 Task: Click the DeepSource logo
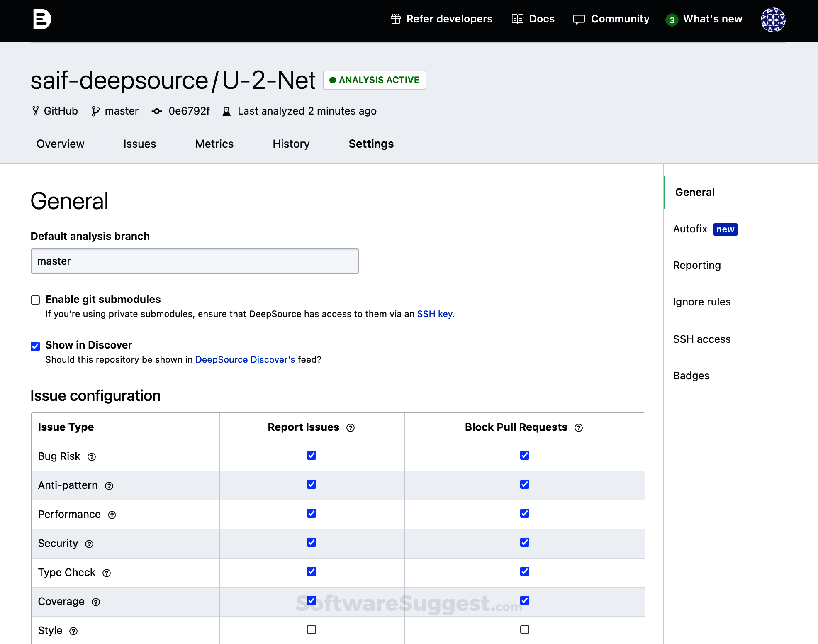pos(43,19)
